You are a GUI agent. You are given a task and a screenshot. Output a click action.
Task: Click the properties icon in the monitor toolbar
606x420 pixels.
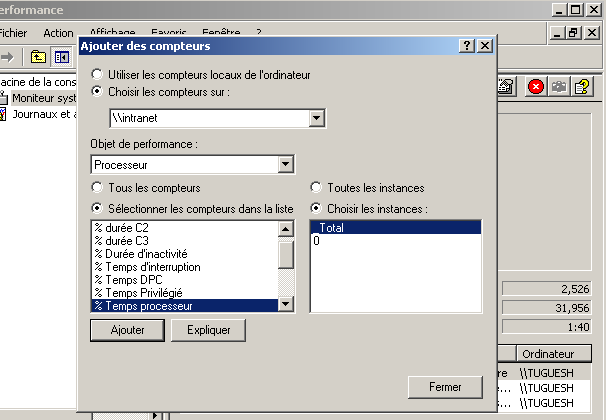tap(507, 87)
